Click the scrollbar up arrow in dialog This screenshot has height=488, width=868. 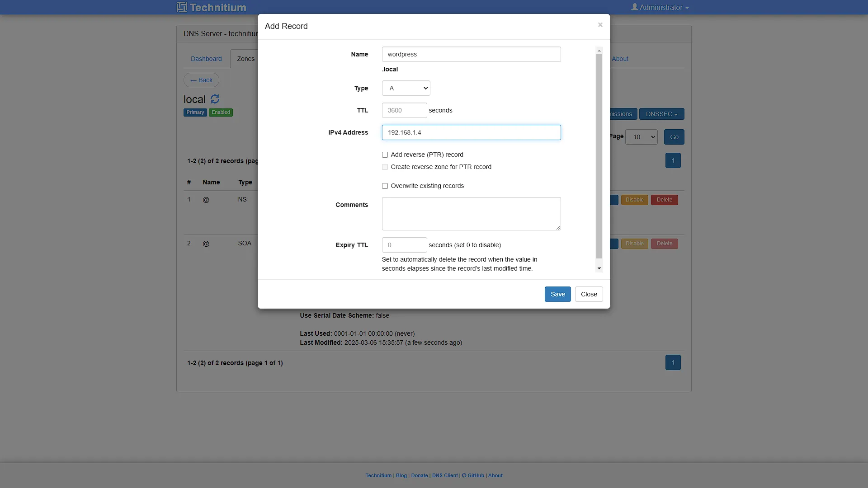click(599, 51)
